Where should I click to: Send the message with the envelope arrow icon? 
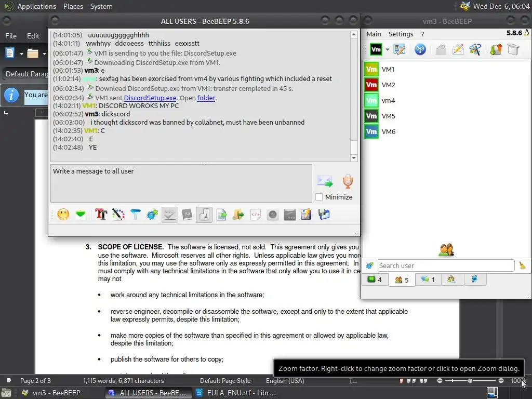[x=325, y=181]
